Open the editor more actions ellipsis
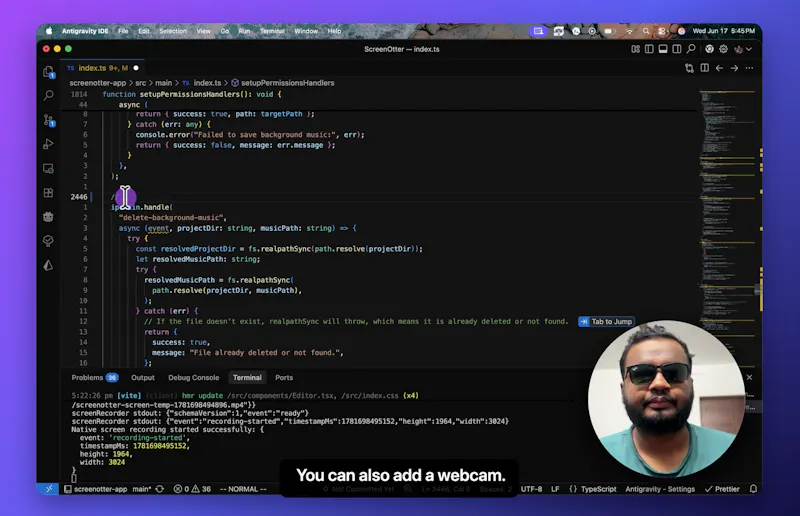Viewport: 800px width, 516px height. click(749, 68)
